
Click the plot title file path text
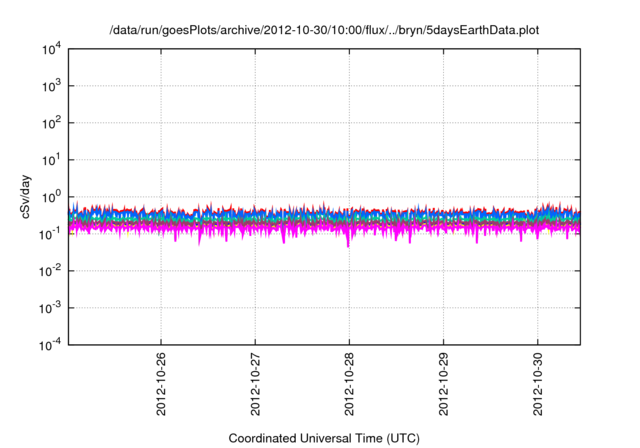324,31
